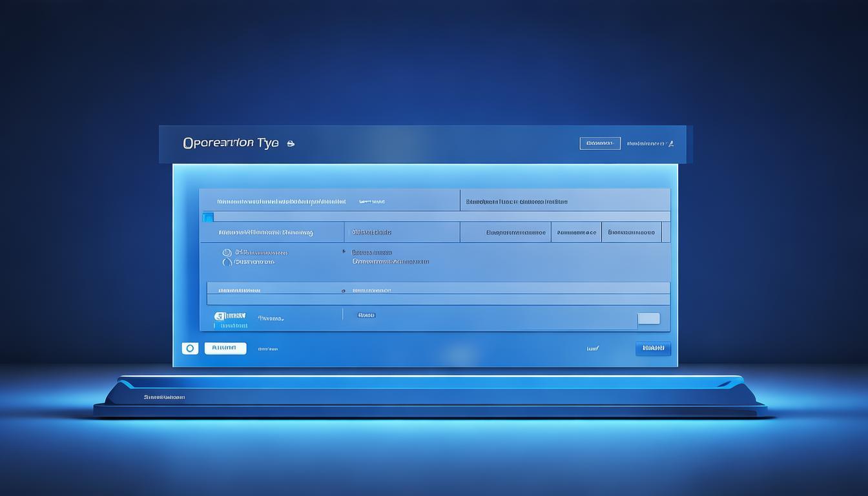
Task: Expand the small arrow beside the radio options list
Action: [x=344, y=252]
